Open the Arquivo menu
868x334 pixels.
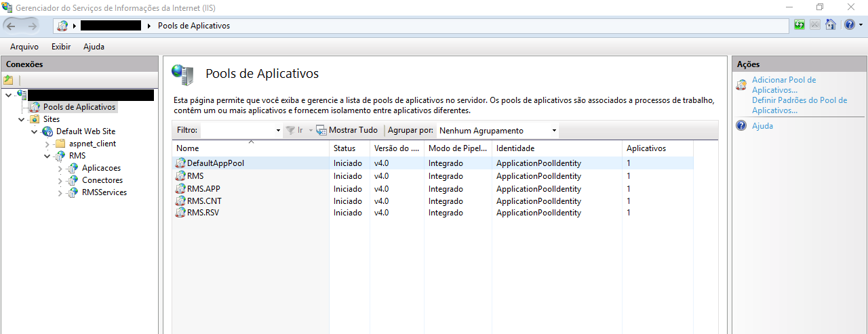[24, 47]
